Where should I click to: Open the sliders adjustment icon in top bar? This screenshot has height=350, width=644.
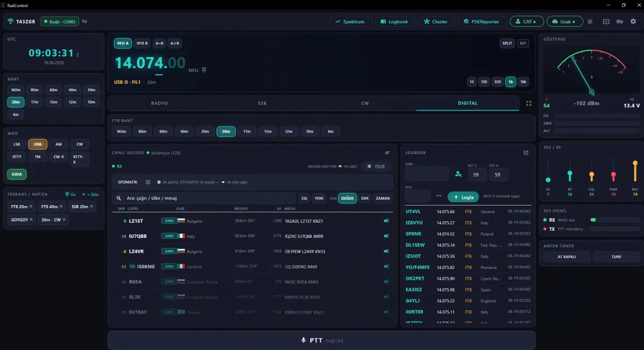[591, 21]
